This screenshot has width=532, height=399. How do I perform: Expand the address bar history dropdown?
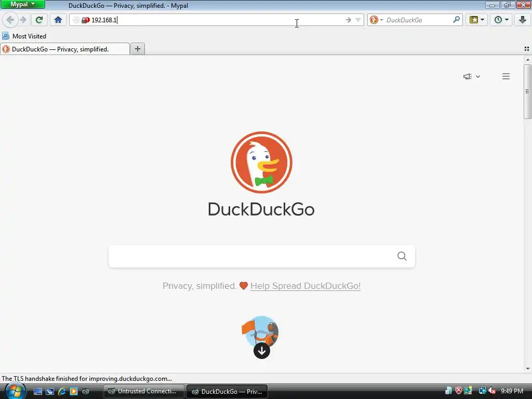tap(358, 20)
